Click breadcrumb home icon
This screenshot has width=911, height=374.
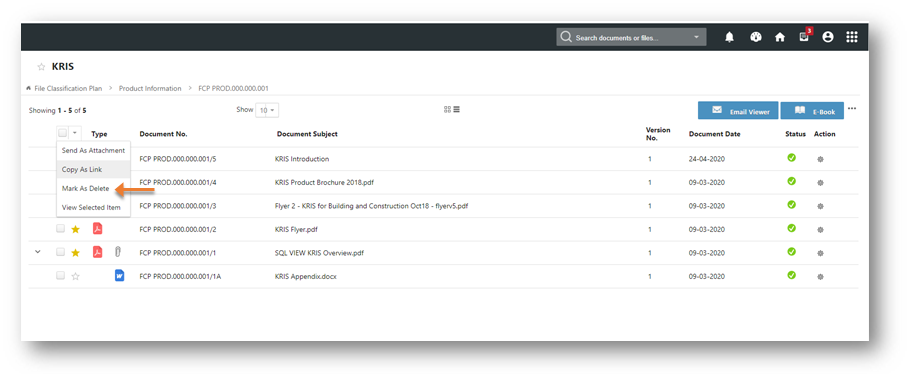28,88
